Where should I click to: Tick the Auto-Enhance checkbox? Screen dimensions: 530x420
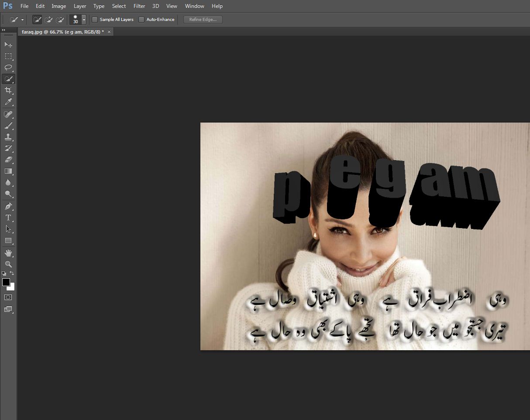[x=141, y=20]
